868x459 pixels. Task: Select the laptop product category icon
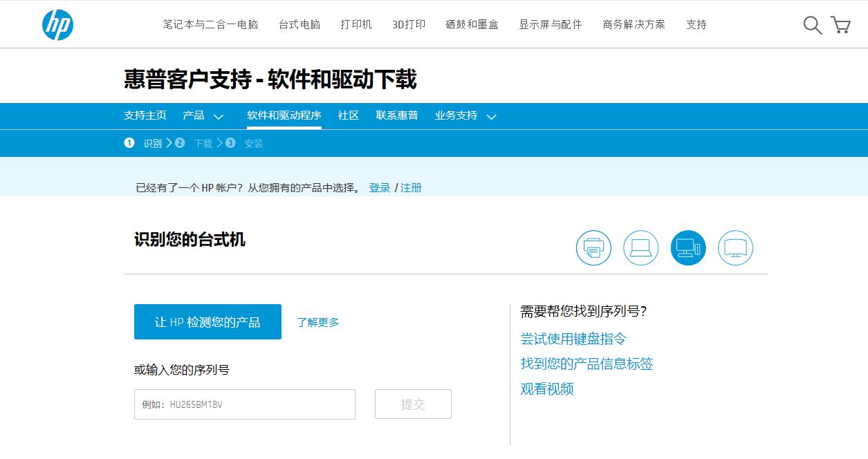pos(640,247)
